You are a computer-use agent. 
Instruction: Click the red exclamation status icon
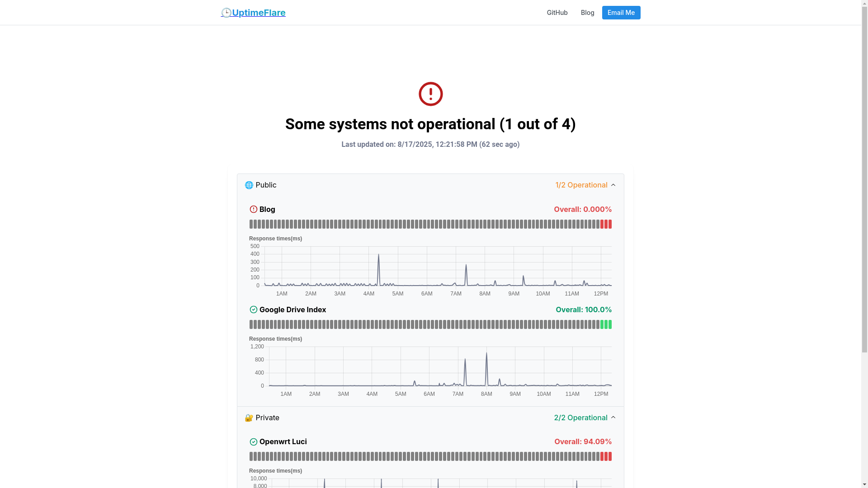(430, 94)
